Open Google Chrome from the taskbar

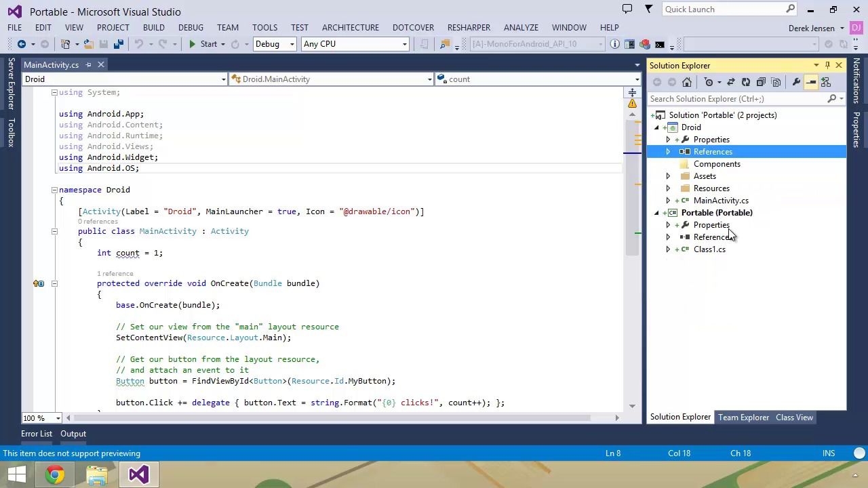[x=55, y=474]
